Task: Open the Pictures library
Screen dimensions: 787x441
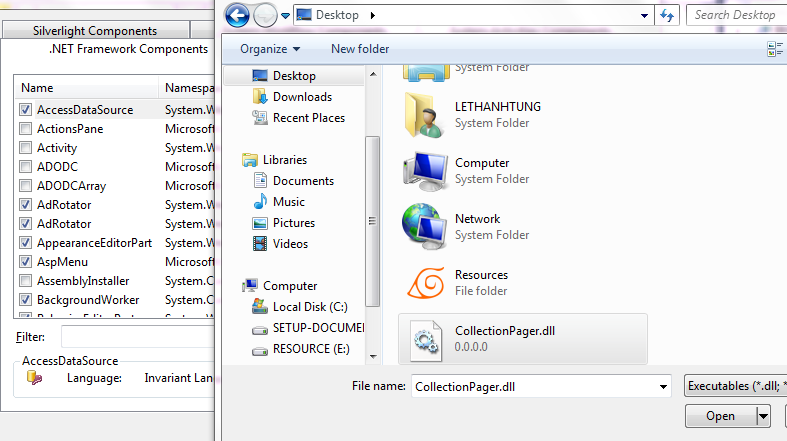Action: (x=294, y=223)
